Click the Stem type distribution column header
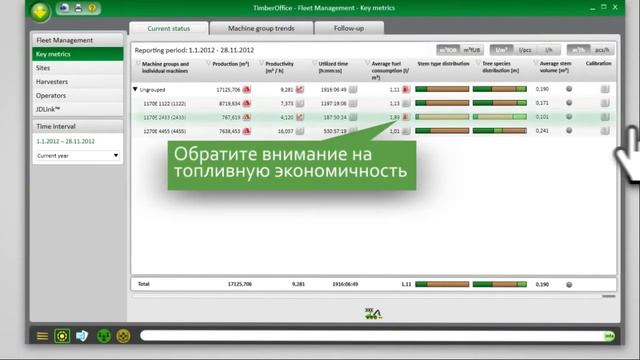640x360 pixels. tap(443, 64)
